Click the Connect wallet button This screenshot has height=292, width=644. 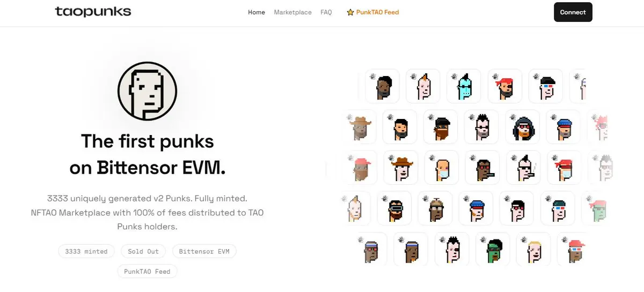click(573, 12)
